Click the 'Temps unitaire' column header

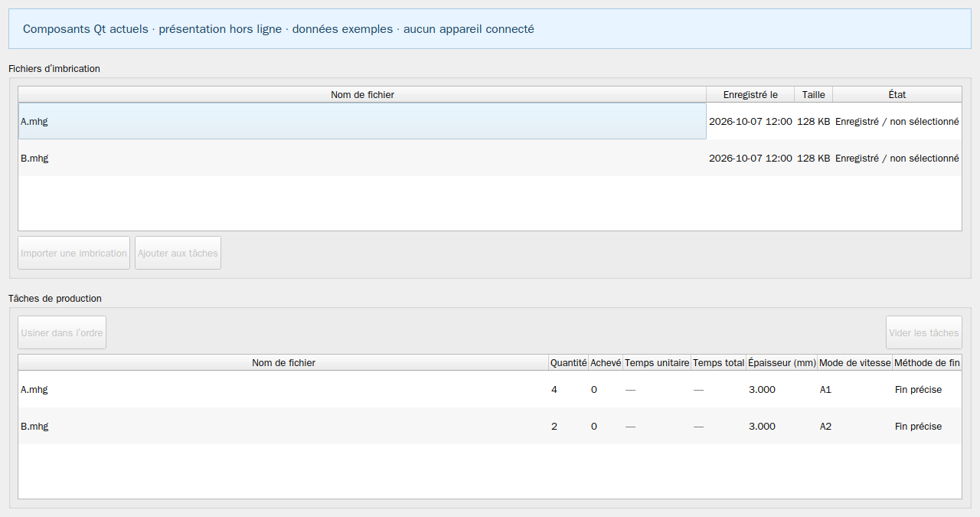(x=657, y=362)
